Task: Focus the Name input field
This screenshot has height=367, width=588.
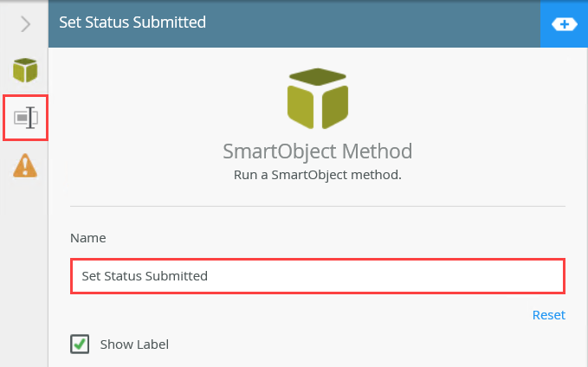Action: point(317,276)
